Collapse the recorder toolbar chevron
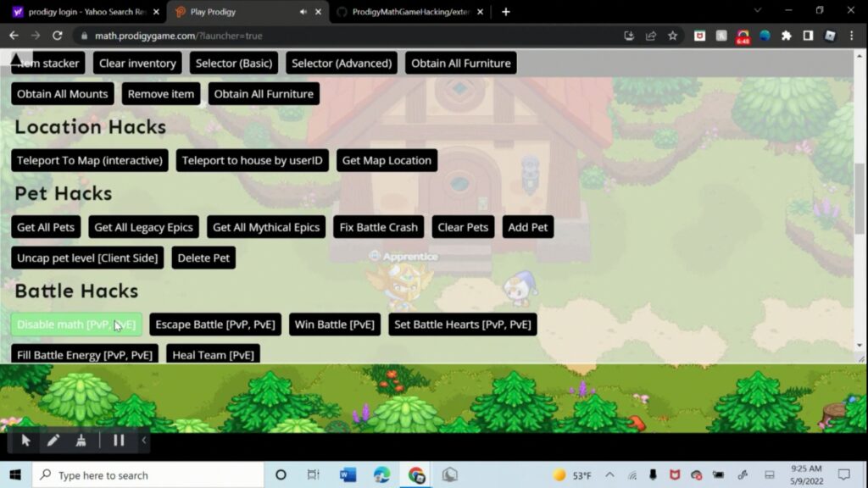868x488 pixels. tap(144, 441)
